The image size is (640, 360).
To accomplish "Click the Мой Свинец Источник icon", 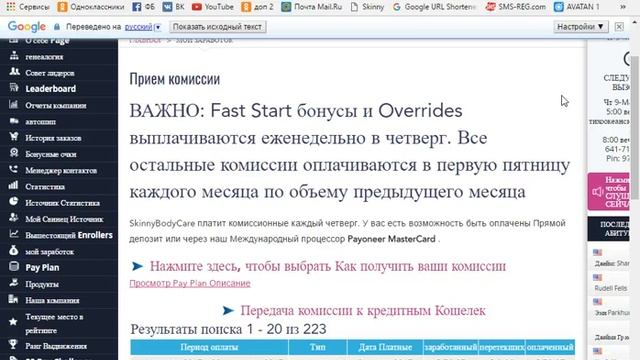I will [14, 218].
